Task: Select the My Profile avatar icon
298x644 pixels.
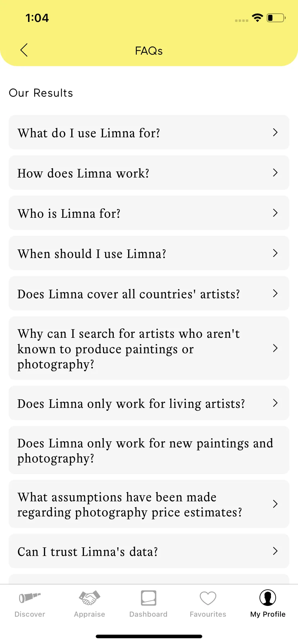Action: coord(268,598)
